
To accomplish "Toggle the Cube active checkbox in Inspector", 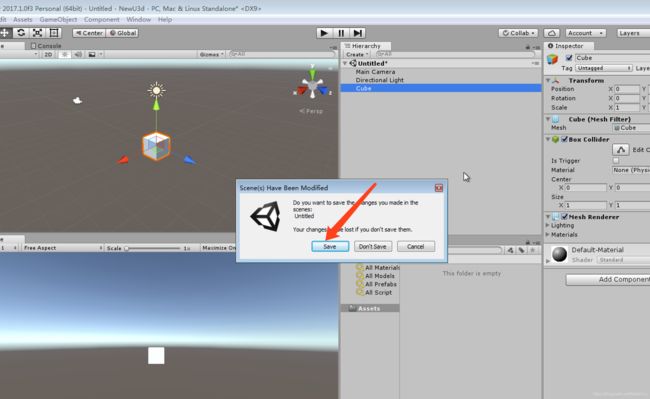I will point(569,58).
